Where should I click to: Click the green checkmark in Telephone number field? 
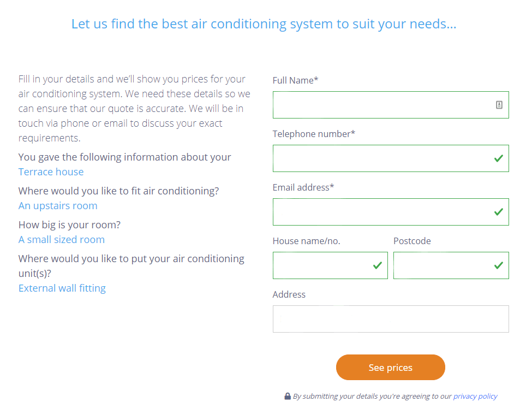tap(498, 158)
